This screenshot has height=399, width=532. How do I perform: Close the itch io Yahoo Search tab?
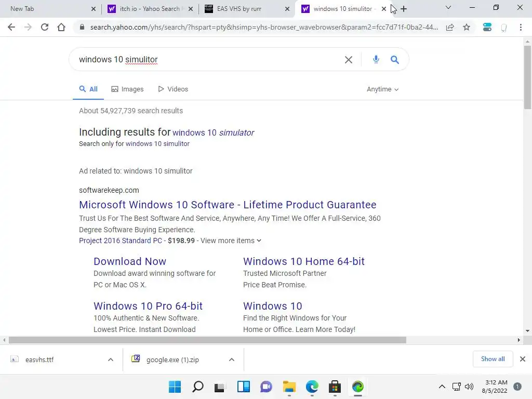click(191, 9)
